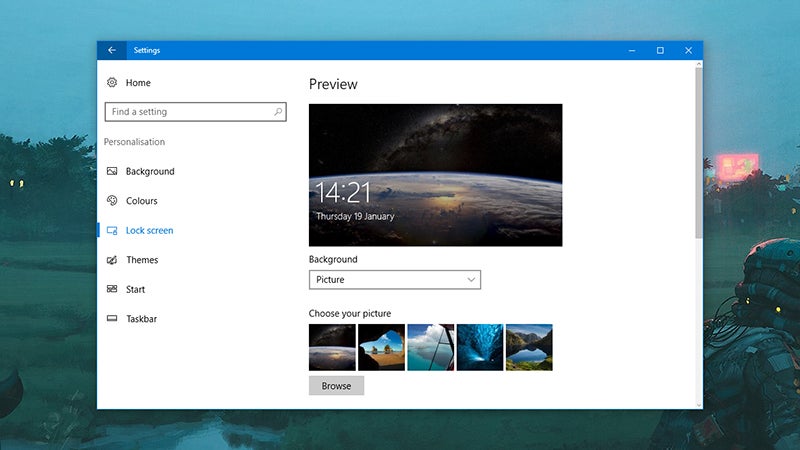Choose the earth-from-space thumbnail
This screenshot has height=450, width=800.
pyautogui.click(x=332, y=347)
